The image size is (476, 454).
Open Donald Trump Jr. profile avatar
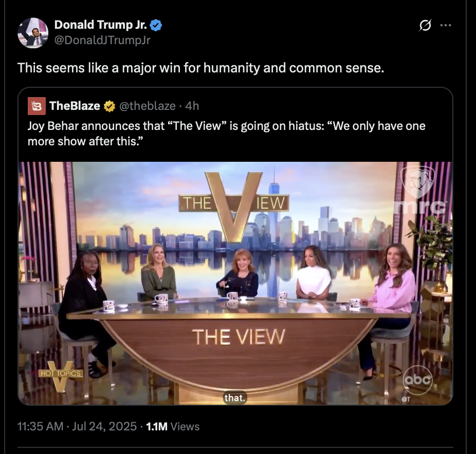33,33
